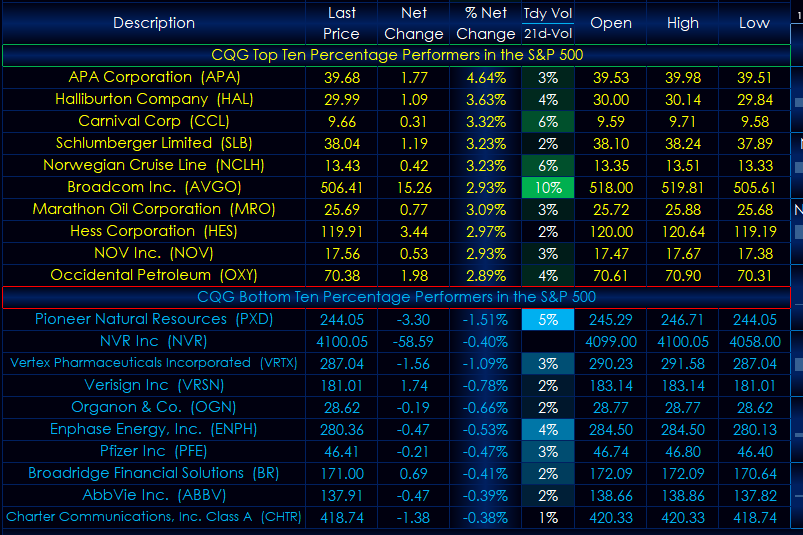Click APA percent change 4.64%
Image resolution: width=803 pixels, height=535 pixels.
pos(485,78)
